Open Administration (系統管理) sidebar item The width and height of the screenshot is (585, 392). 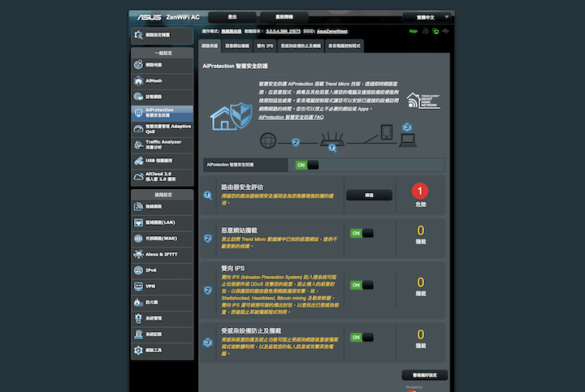(162, 319)
